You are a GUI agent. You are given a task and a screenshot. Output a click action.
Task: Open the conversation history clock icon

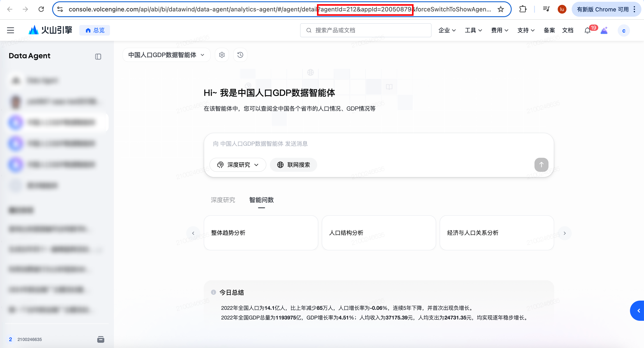pyautogui.click(x=240, y=55)
